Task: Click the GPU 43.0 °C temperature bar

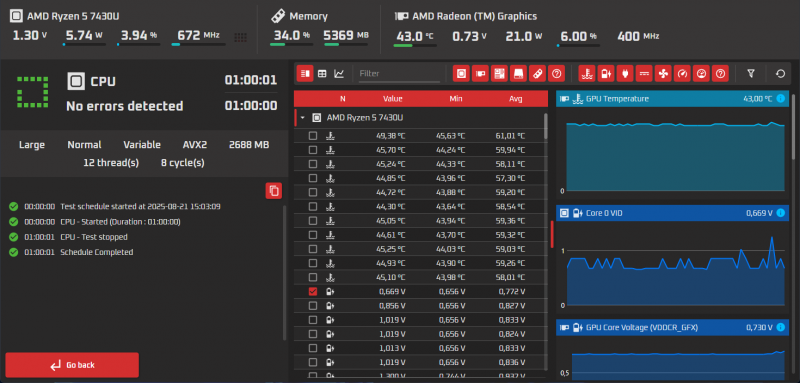Action: (415, 45)
